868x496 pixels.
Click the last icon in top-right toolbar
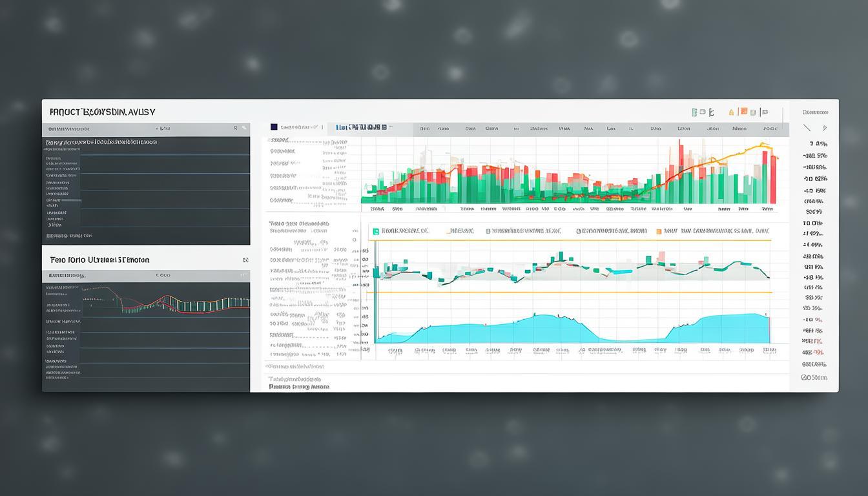(765, 112)
